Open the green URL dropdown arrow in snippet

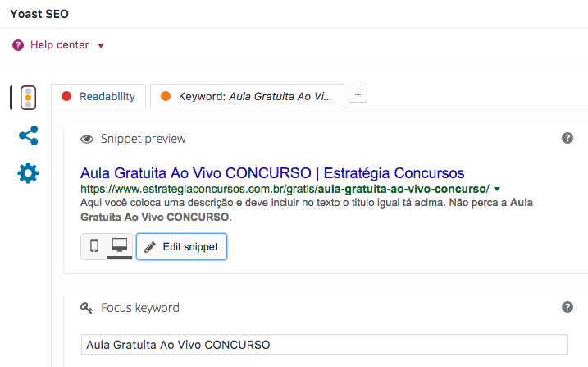[x=497, y=189]
